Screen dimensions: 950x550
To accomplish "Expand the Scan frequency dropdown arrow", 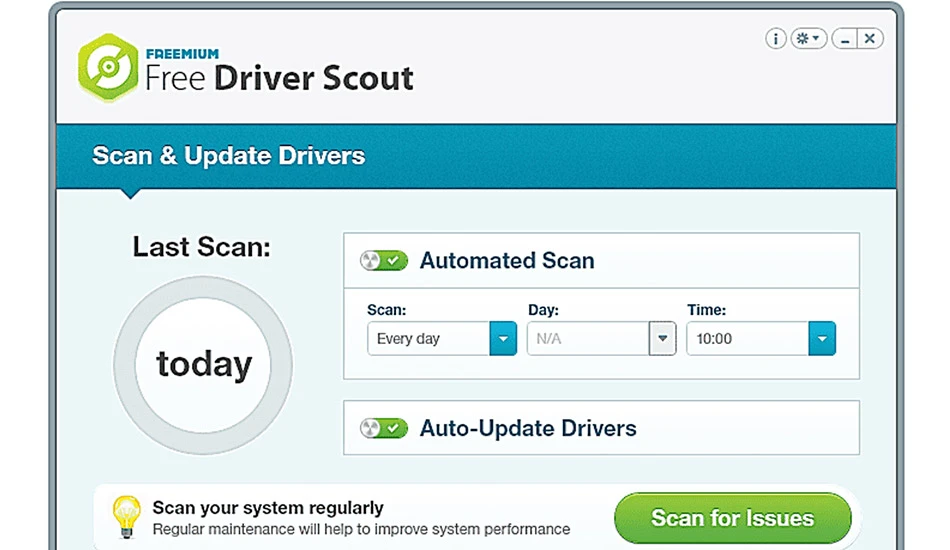I will (503, 338).
